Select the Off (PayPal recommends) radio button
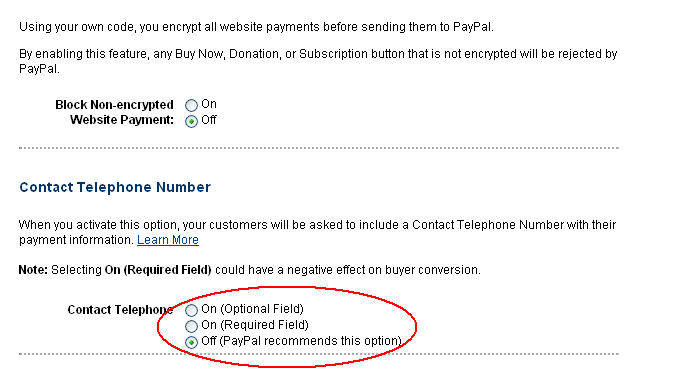The height and width of the screenshot is (378, 678). (191, 342)
